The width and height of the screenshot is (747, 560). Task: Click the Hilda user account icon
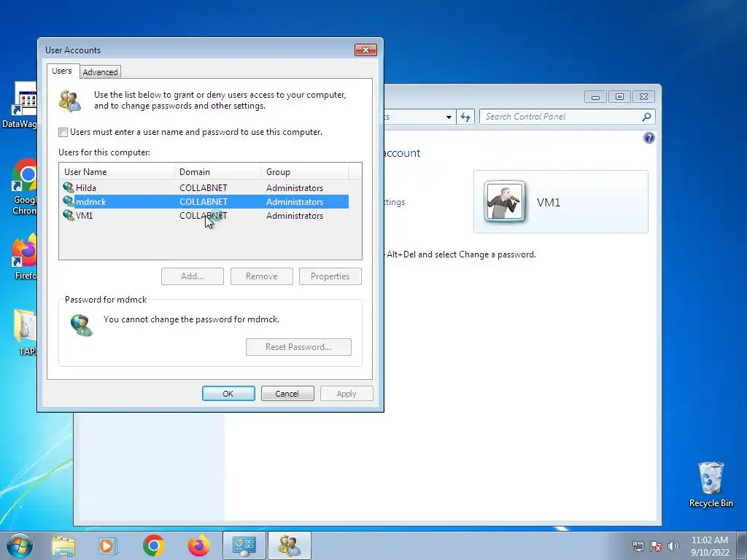(x=68, y=187)
